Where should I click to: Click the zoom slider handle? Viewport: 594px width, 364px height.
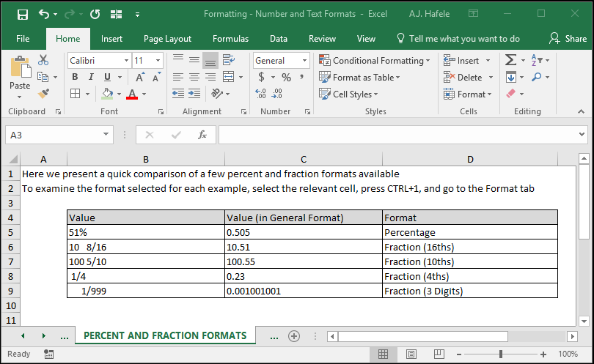(x=501, y=354)
